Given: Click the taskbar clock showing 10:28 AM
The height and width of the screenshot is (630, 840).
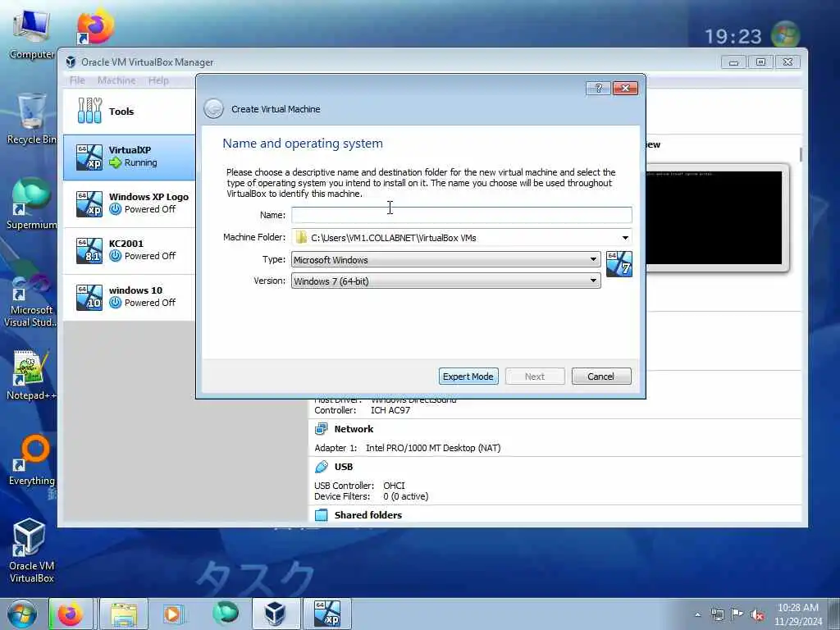Looking at the screenshot, I should tap(797, 614).
